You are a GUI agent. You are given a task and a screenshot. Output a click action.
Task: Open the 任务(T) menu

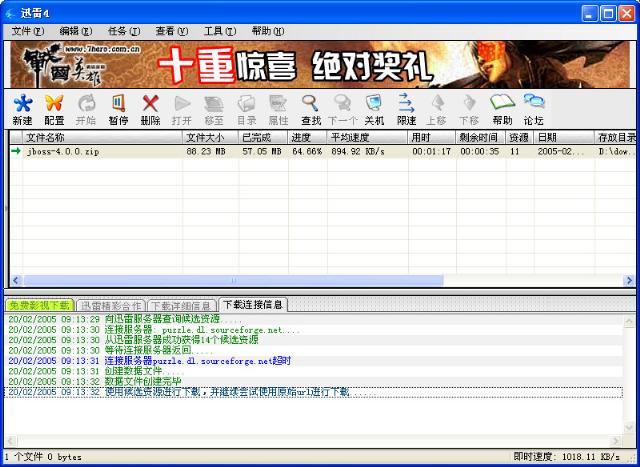tap(124, 31)
